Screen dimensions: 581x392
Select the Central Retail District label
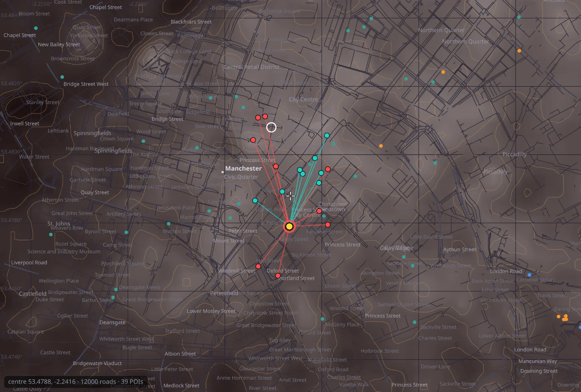[251, 67]
